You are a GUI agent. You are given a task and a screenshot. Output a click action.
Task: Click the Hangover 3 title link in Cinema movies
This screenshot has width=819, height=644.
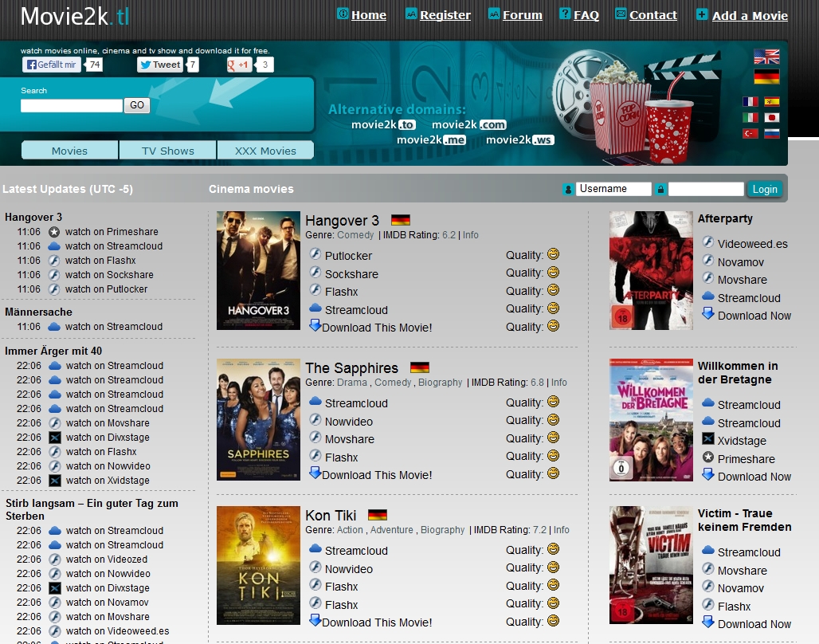pos(342,221)
